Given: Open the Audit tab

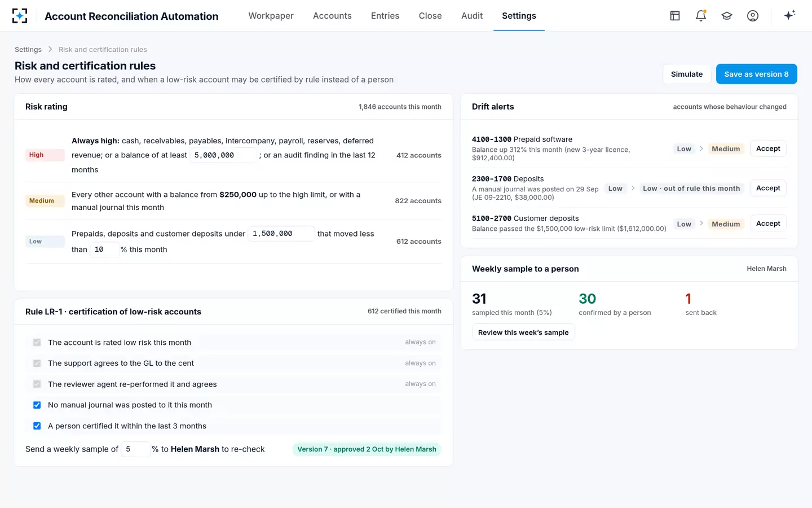Looking at the screenshot, I should (472, 16).
